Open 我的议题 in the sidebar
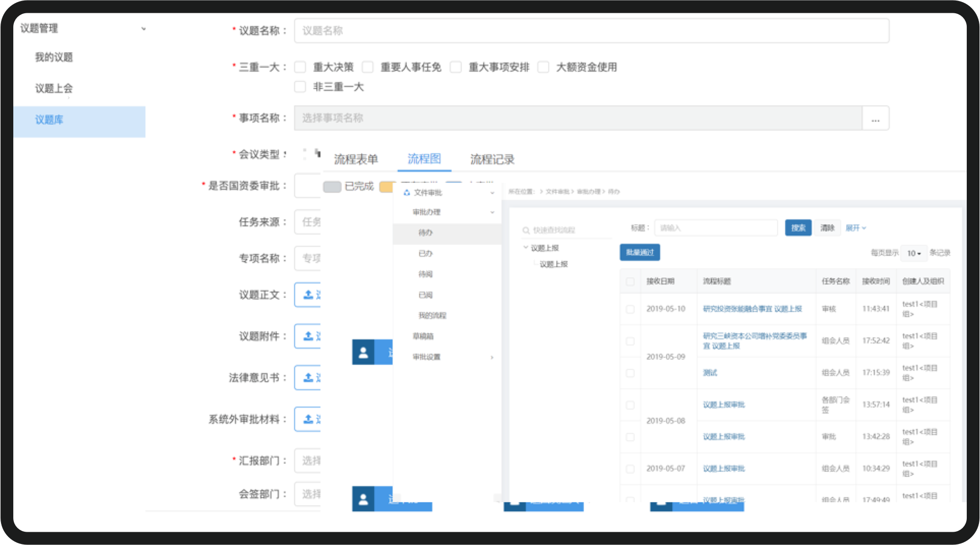 (x=54, y=57)
